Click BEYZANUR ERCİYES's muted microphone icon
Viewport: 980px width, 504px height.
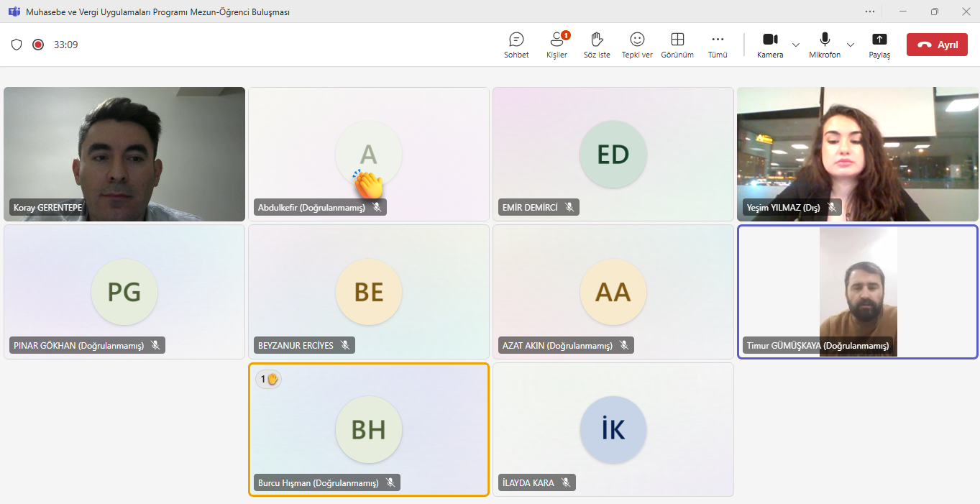[345, 345]
